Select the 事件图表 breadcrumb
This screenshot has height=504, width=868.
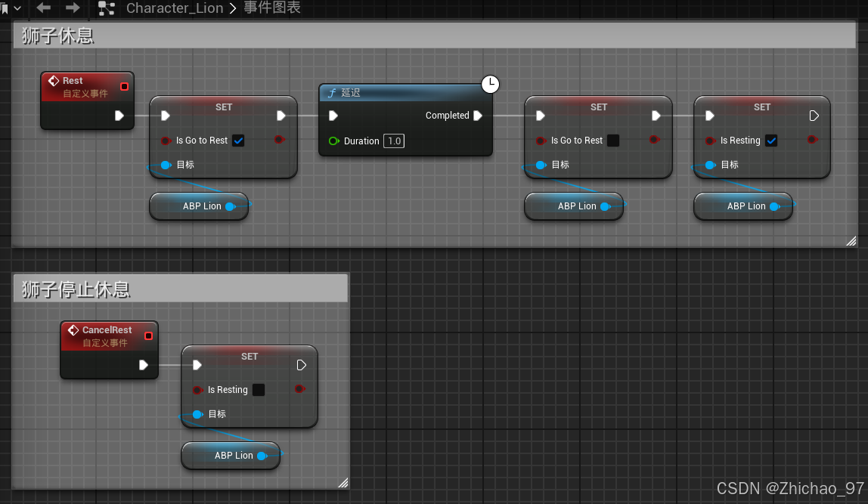(x=271, y=8)
